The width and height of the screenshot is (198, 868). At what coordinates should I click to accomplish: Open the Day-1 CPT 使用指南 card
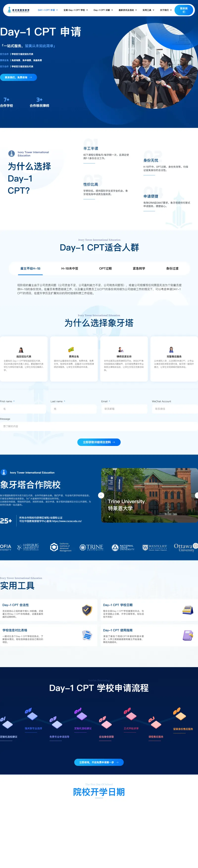tap(149, 635)
